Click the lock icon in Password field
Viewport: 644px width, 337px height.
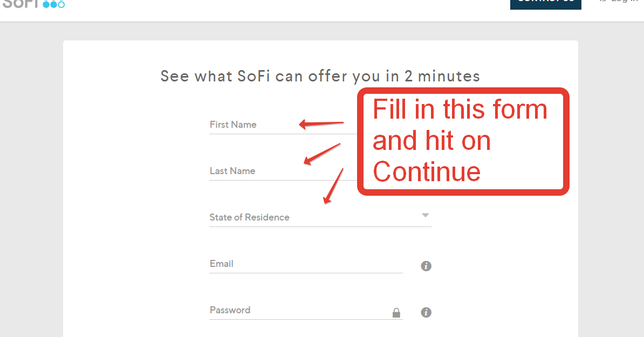pyautogui.click(x=396, y=313)
